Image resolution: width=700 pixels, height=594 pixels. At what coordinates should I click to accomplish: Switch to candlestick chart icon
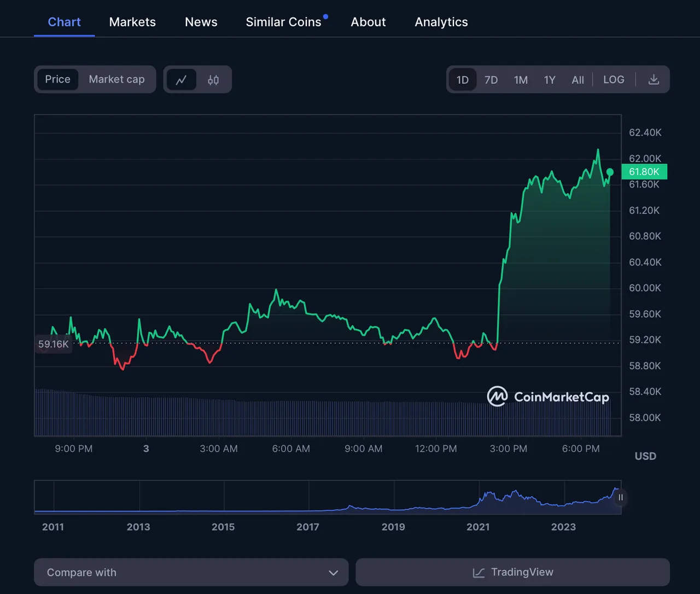(213, 80)
